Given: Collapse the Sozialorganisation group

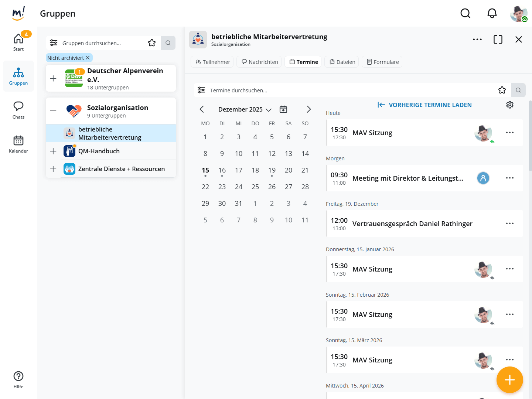Looking at the screenshot, I should tap(53, 111).
